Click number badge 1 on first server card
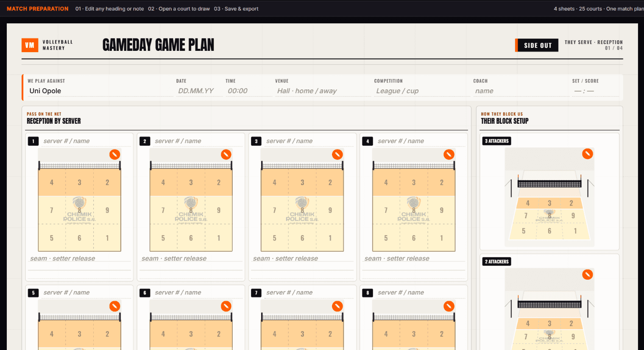644x350 pixels. click(33, 141)
